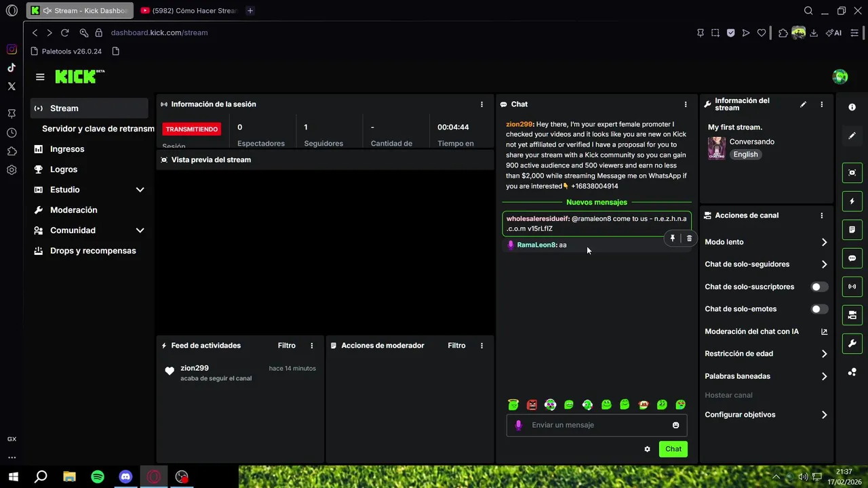This screenshot has width=868, height=488.
Task: Click the browser address bar URL
Action: coord(159,33)
